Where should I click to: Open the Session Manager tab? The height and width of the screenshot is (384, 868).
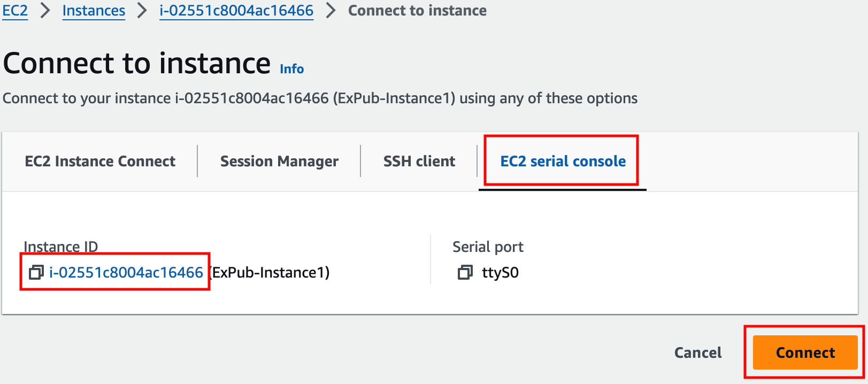coord(279,161)
